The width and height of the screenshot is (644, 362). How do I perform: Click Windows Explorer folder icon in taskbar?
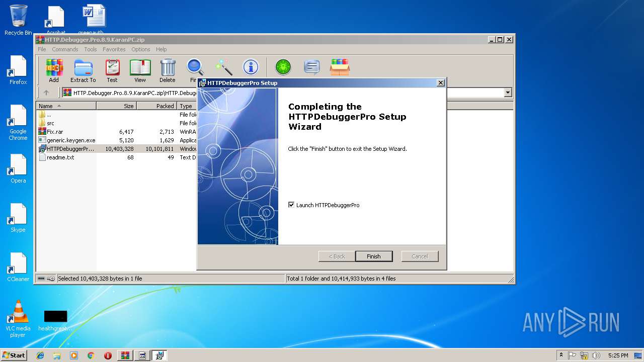coord(57,355)
